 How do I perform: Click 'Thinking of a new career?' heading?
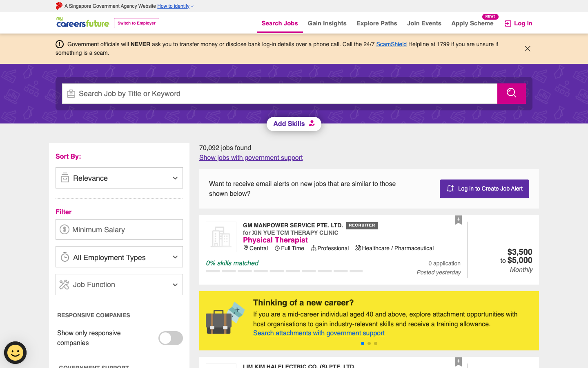click(303, 303)
